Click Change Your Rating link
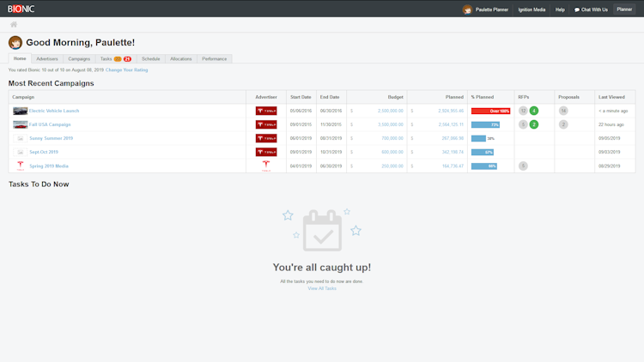The height and width of the screenshot is (362, 644). coord(126,70)
